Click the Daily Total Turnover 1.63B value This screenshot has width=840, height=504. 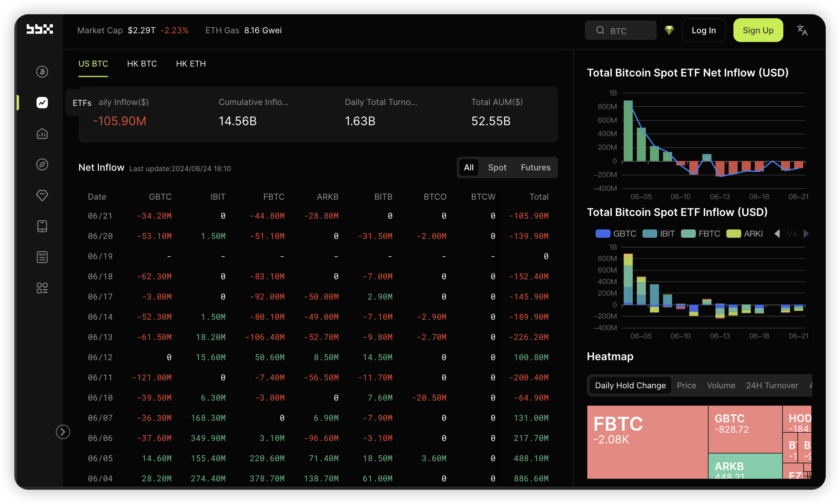coord(360,121)
